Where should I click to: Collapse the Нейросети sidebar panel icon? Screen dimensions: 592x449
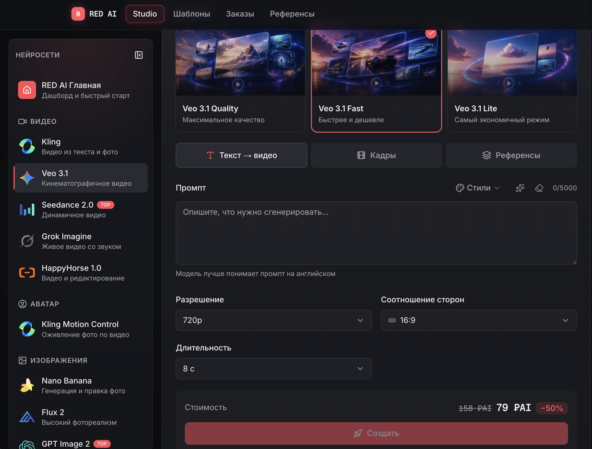tap(139, 55)
